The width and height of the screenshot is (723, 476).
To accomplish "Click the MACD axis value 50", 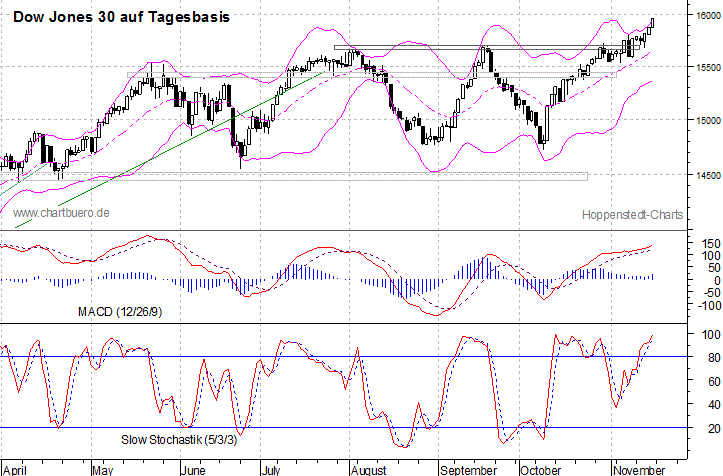I will [x=714, y=268].
